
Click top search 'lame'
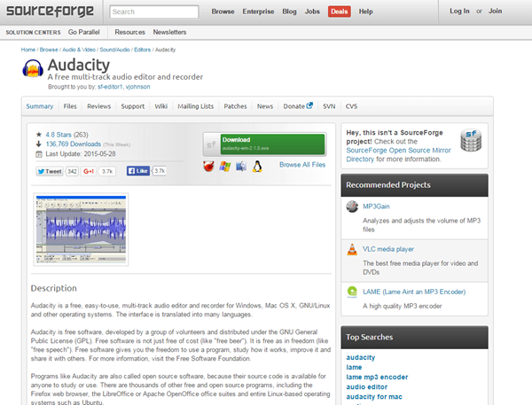click(x=354, y=367)
